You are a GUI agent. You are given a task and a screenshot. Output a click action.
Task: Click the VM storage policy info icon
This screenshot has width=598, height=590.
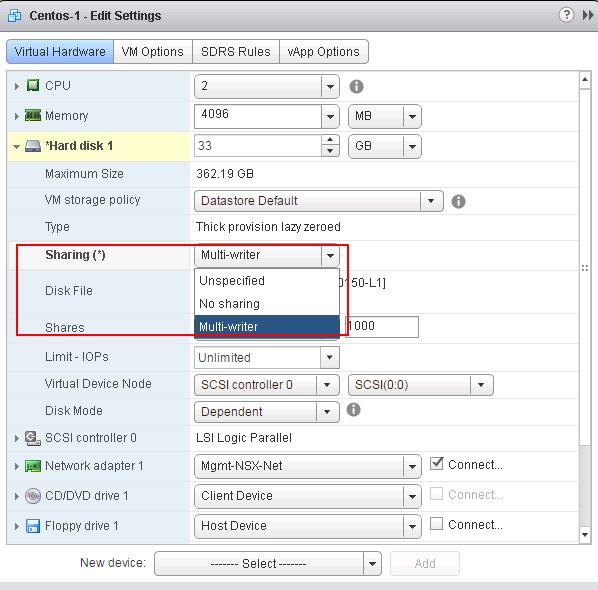(458, 201)
